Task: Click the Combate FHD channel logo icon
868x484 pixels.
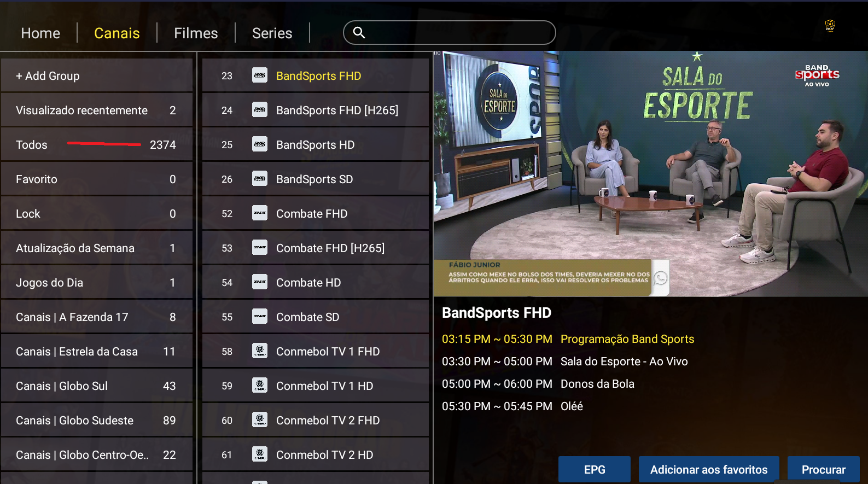Action: pos(260,213)
